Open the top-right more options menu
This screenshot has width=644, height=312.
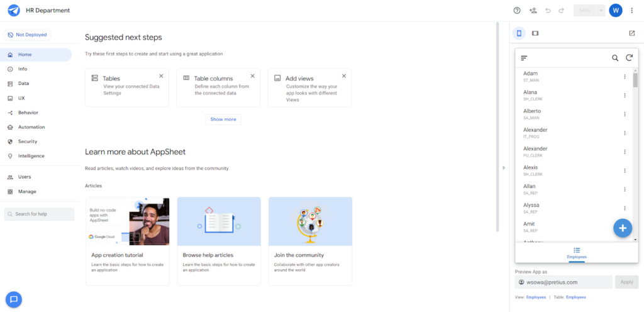tap(632, 11)
